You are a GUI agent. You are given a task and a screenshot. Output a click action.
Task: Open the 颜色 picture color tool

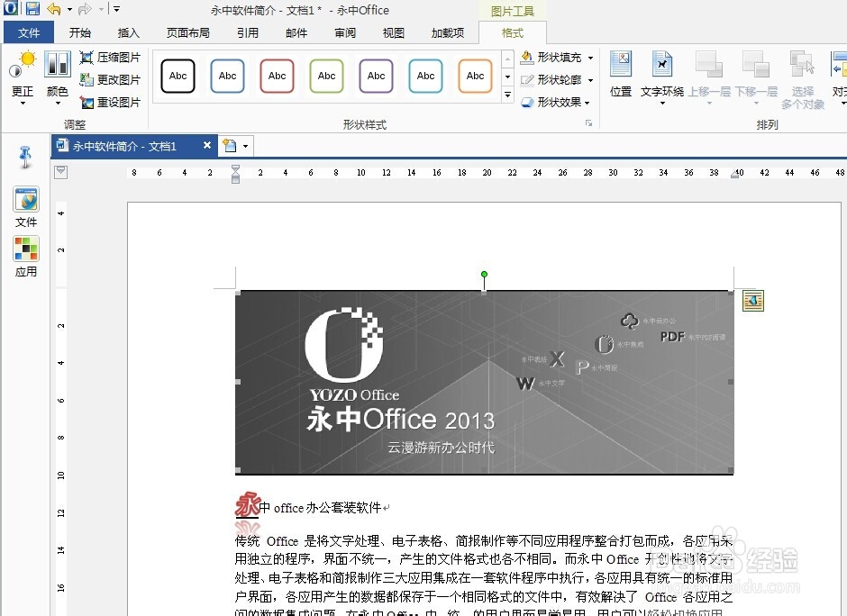click(58, 77)
